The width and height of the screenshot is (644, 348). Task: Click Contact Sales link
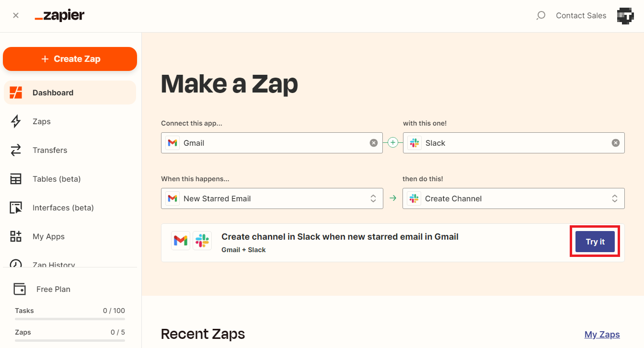point(581,16)
